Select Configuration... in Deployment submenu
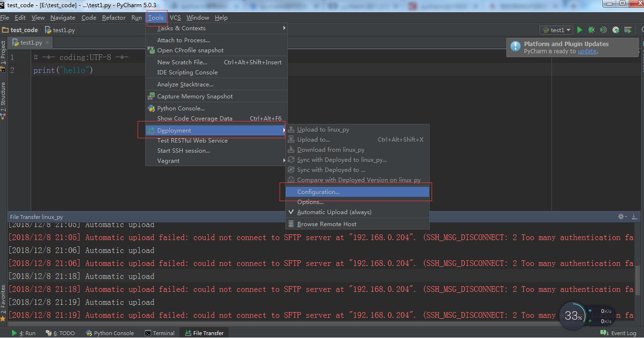Viewport: 644px width, 338px height. (318, 192)
